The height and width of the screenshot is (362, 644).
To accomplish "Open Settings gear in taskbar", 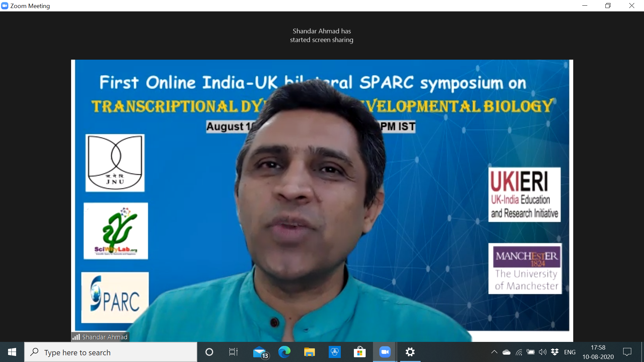I will [410, 352].
